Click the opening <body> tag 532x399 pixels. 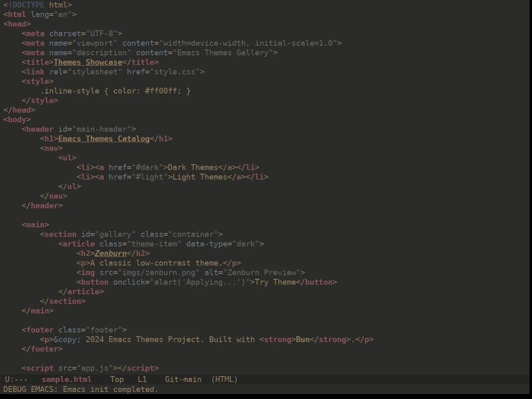click(x=17, y=120)
